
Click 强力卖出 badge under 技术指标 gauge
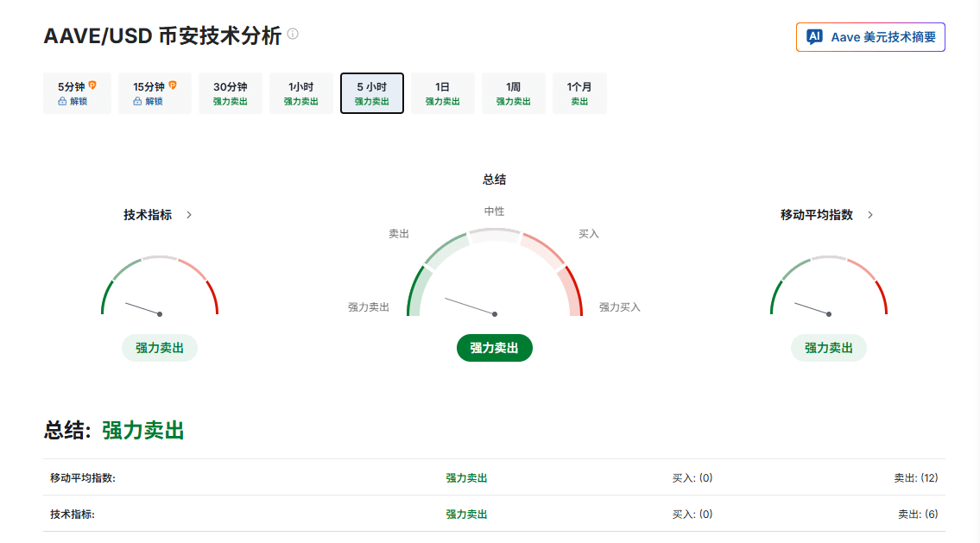tap(160, 348)
